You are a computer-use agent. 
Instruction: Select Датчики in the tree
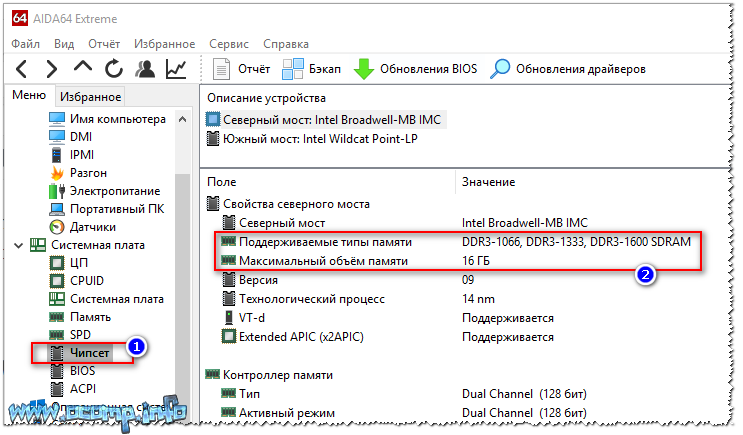coord(82,227)
